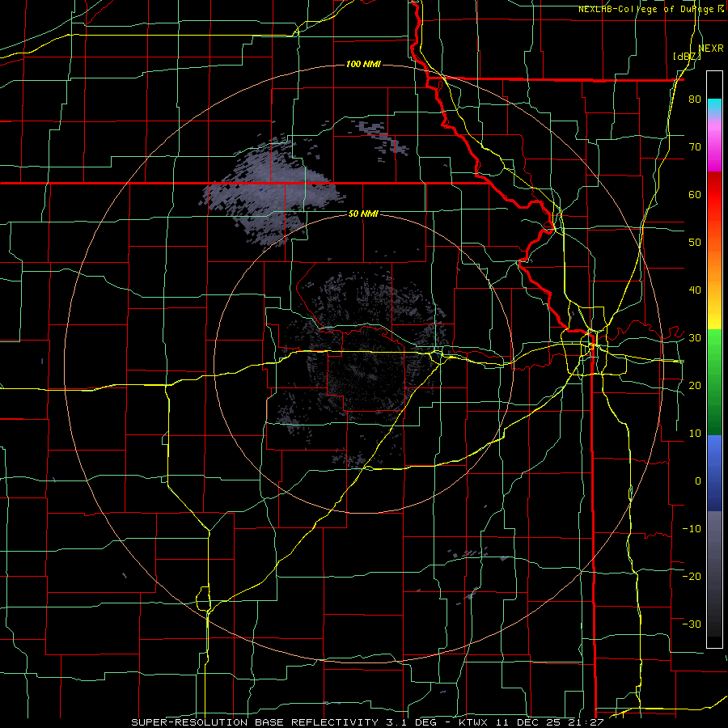Click the 70 value on the dBZ scale

[695, 146]
